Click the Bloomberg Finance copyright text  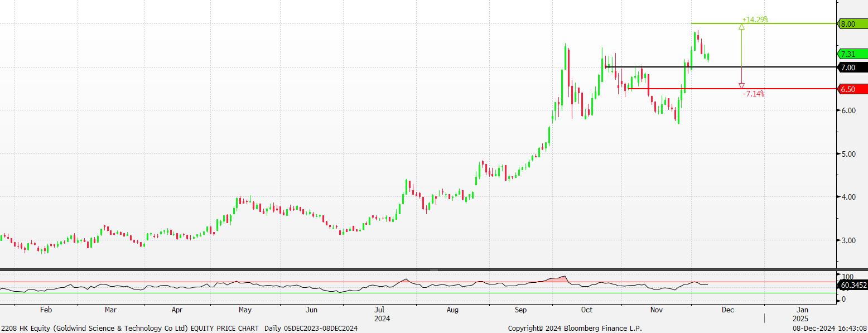point(575,329)
